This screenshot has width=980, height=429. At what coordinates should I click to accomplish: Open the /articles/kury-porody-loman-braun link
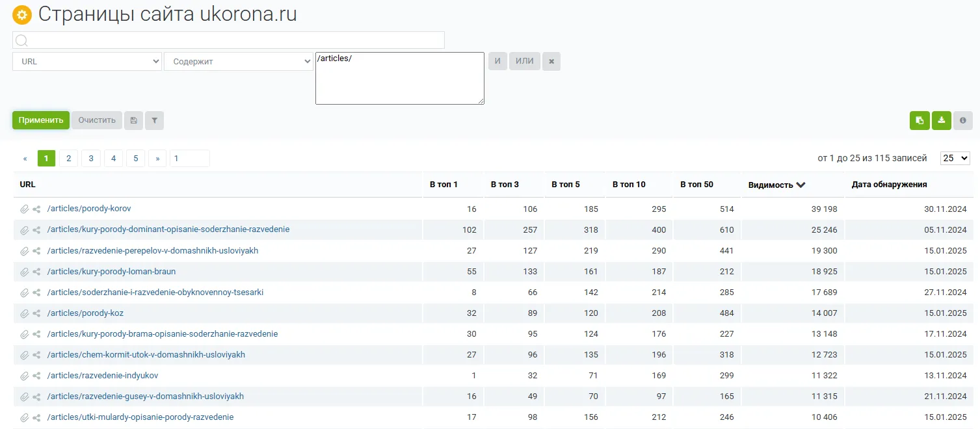(111, 271)
